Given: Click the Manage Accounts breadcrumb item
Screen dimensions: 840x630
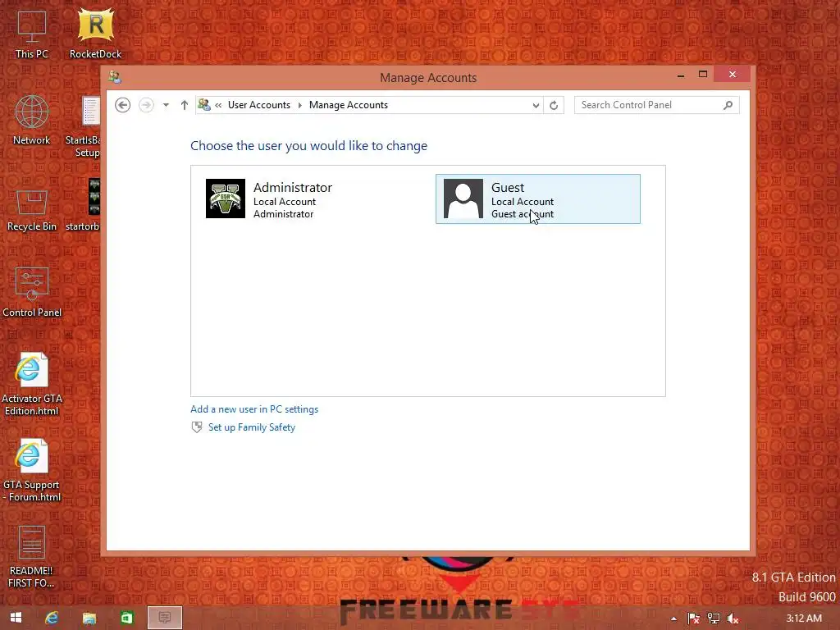Looking at the screenshot, I should 349,105.
